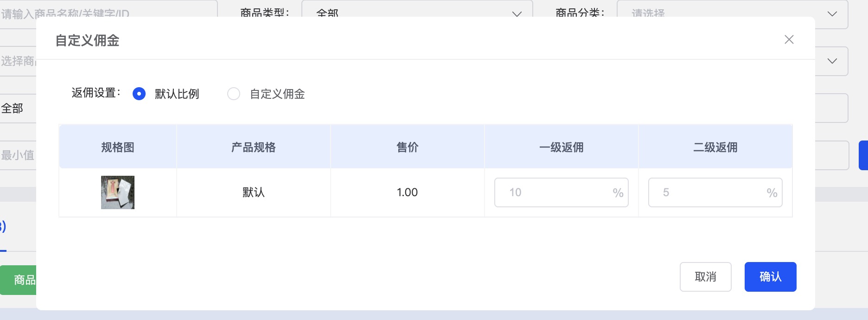
Task: Close the 自定义佣金 dialog with the X icon
Action: pyautogui.click(x=789, y=40)
